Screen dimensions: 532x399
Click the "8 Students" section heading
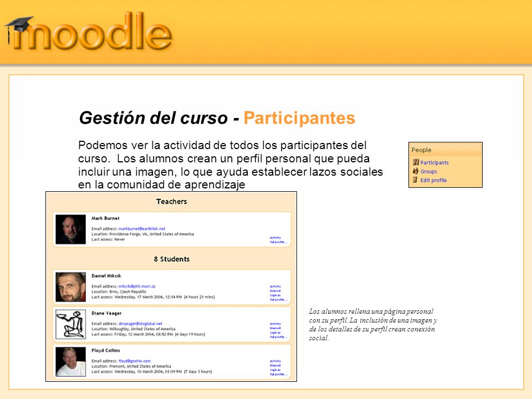click(172, 259)
